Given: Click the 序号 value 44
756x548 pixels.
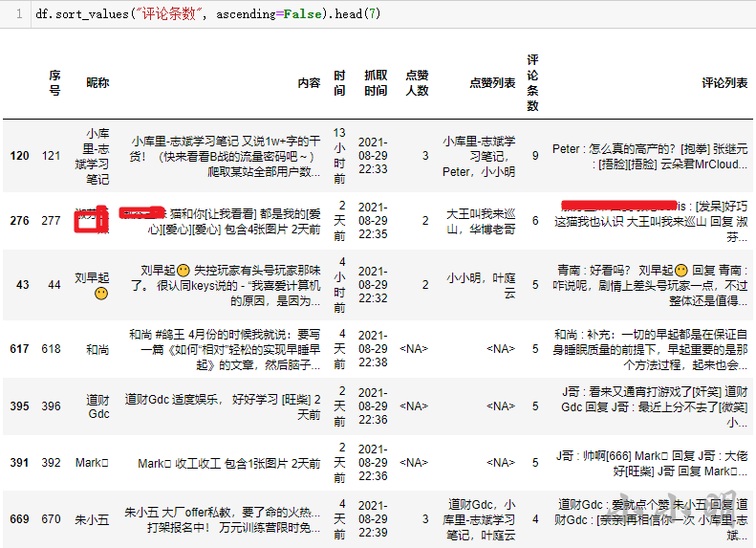Looking at the screenshot, I should 54,285.
